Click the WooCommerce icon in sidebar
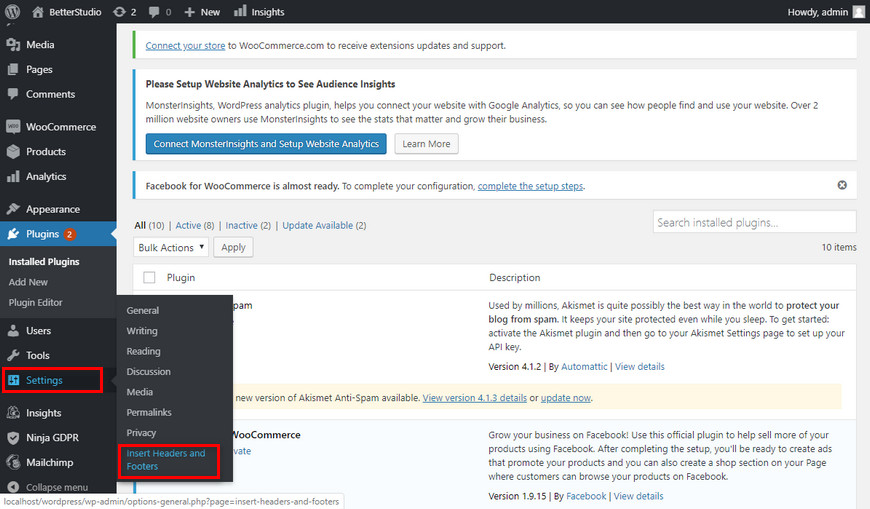 coord(13,127)
